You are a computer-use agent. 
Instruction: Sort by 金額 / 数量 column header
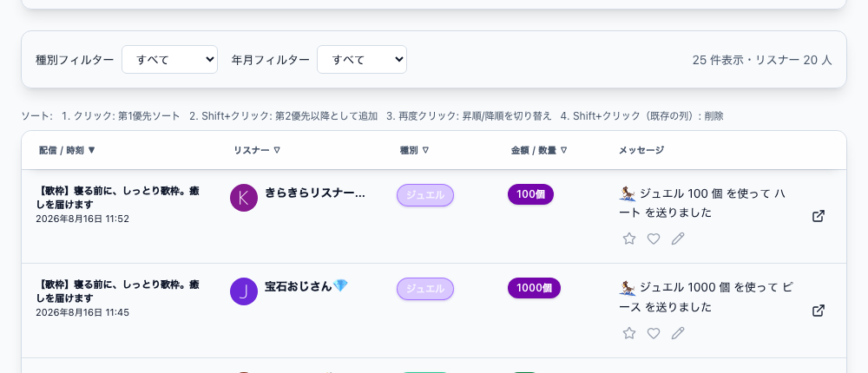539,150
